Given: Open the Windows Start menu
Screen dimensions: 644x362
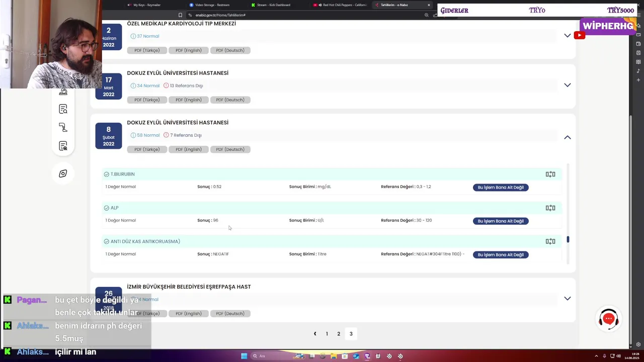Looking at the screenshot, I should coord(244,356).
